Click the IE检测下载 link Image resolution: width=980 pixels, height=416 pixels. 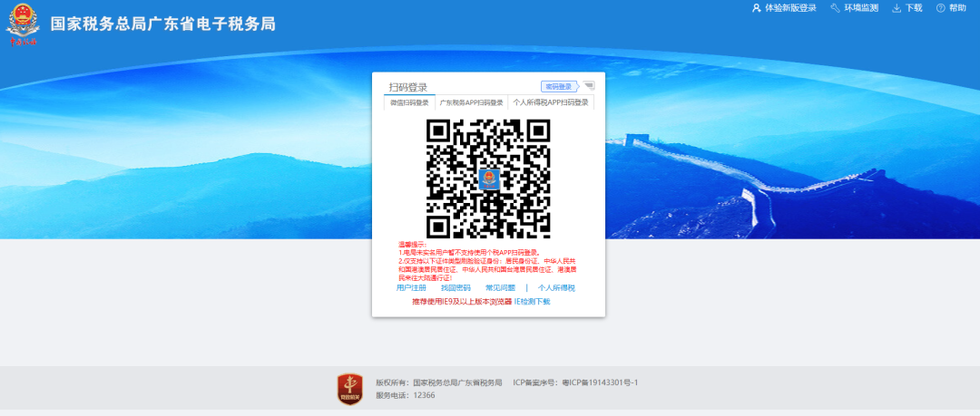[532, 301]
